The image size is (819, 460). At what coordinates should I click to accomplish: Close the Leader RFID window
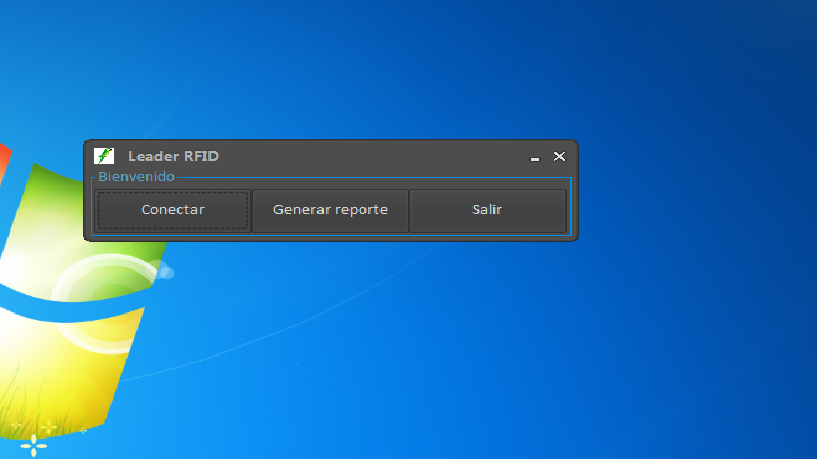(559, 157)
